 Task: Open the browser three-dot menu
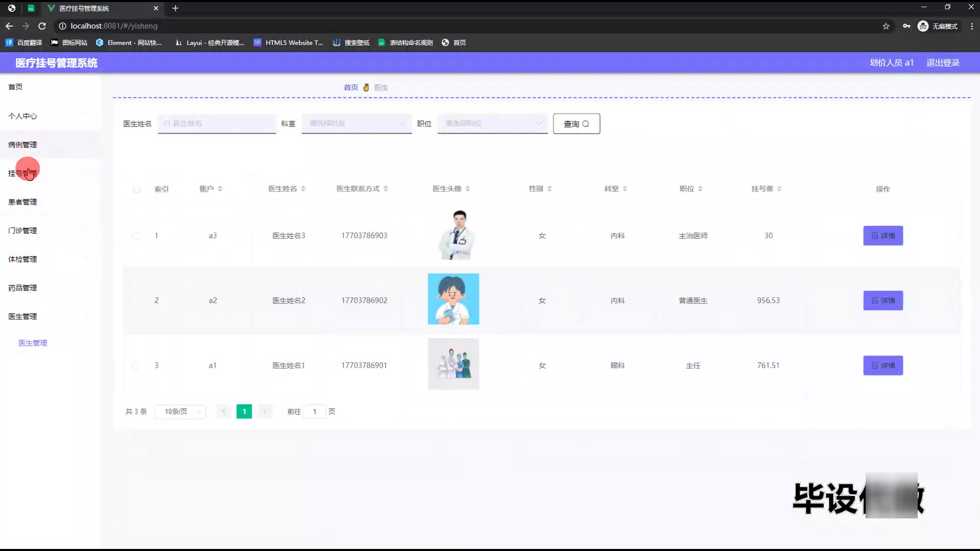pyautogui.click(x=972, y=26)
